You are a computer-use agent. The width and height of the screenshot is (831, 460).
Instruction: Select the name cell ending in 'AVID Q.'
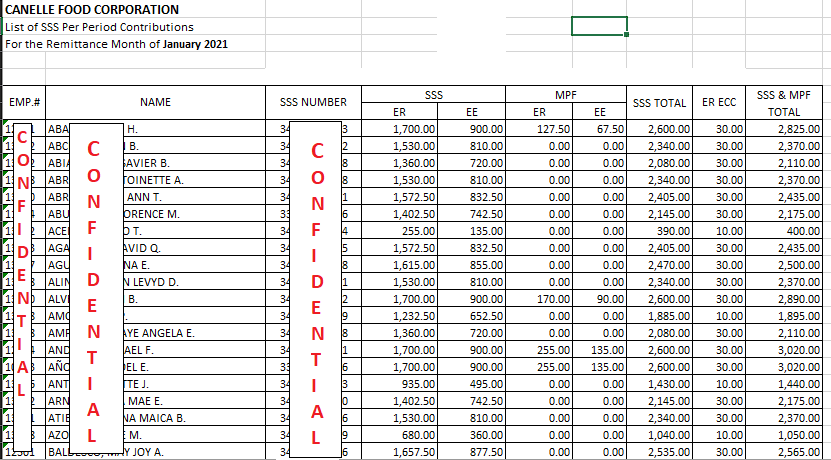coord(155,247)
